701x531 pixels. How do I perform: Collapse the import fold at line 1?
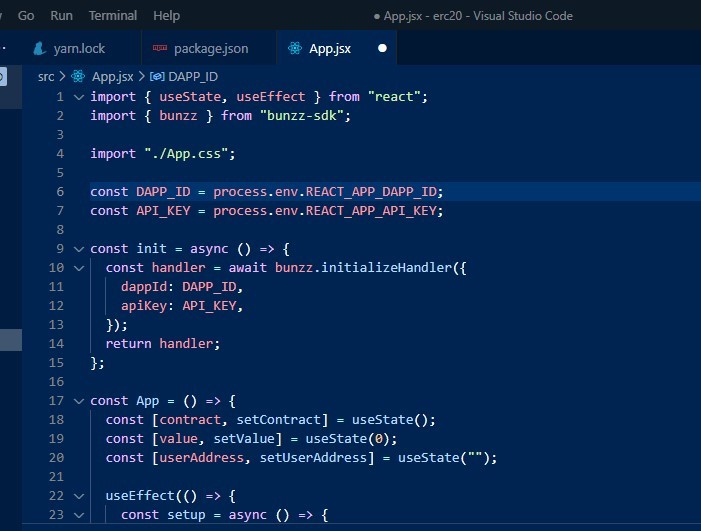(x=79, y=97)
